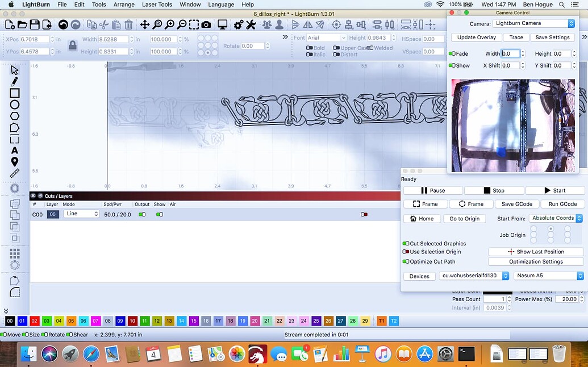Undo the last action
This screenshot has width=588, height=367.
click(63, 25)
